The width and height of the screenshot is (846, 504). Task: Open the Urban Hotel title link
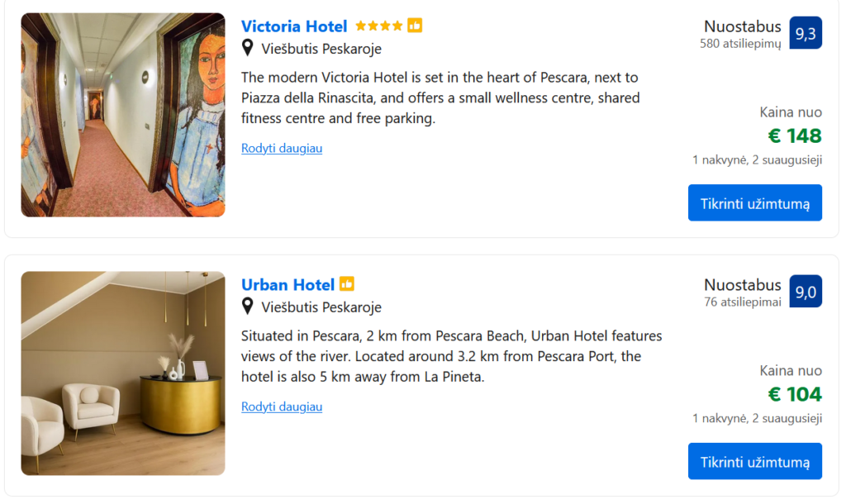[288, 285]
